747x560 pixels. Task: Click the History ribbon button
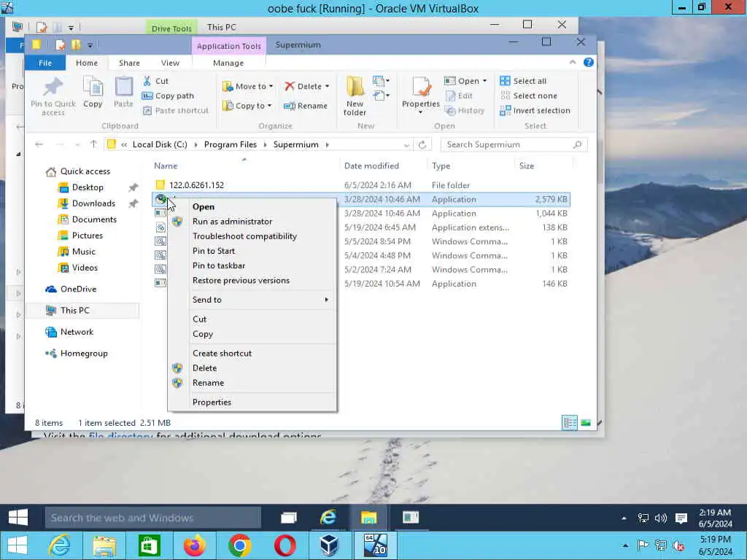point(465,111)
